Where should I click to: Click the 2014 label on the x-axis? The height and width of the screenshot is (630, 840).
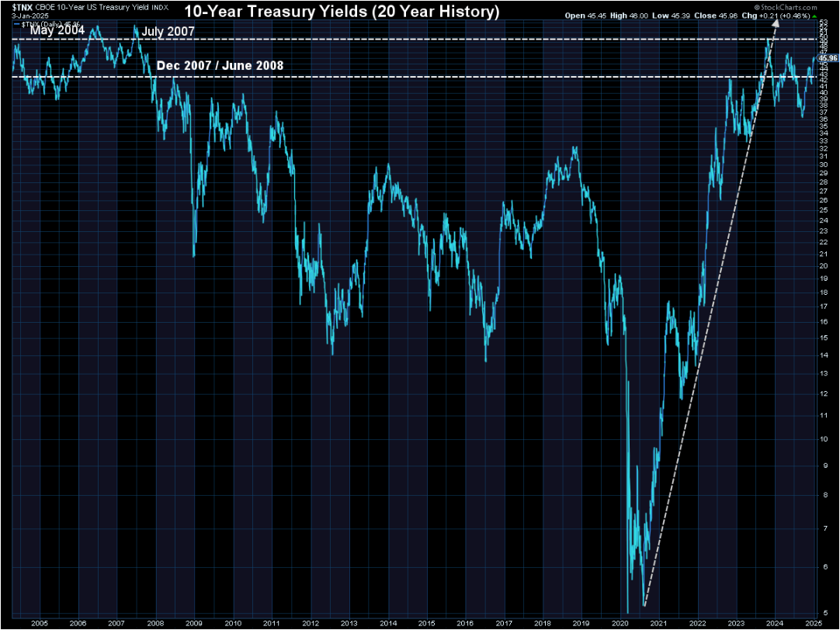[x=388, y=623]
